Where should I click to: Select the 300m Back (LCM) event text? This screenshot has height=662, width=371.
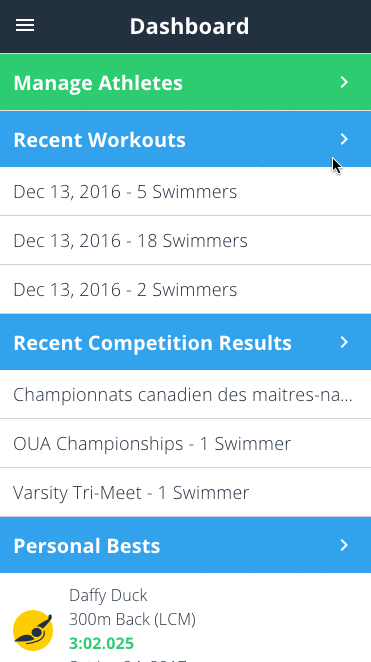(132, 619)
